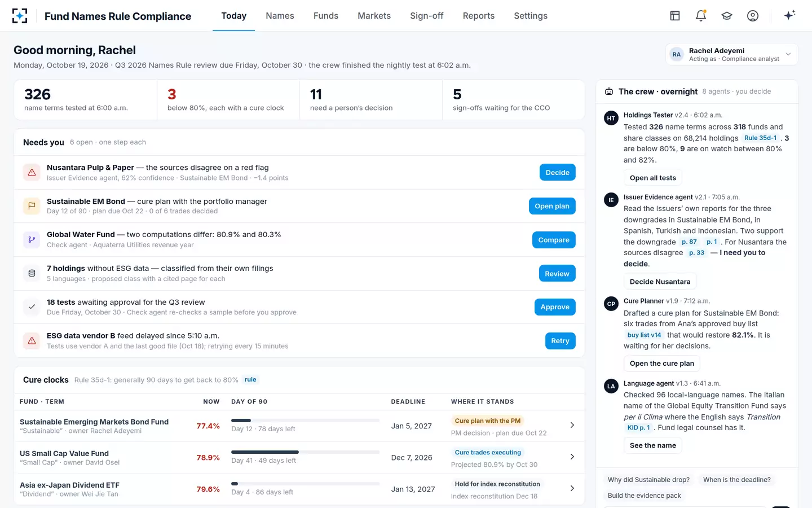Screen dimensions: 812x508
Task: Expand the Asia ex-Japan Dividend ETF row chevron
Action: point(572,488)
